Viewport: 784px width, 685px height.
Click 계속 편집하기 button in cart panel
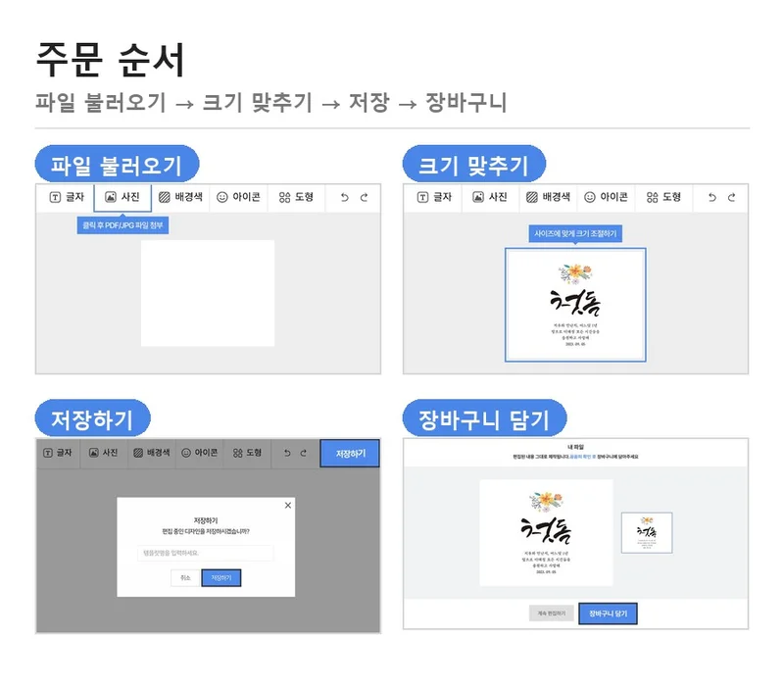pyautogui.click(x=551, y=613)
